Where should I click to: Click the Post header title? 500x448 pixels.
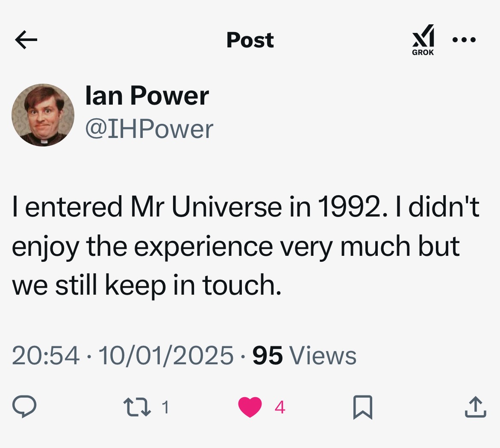[x=250, y=40]
